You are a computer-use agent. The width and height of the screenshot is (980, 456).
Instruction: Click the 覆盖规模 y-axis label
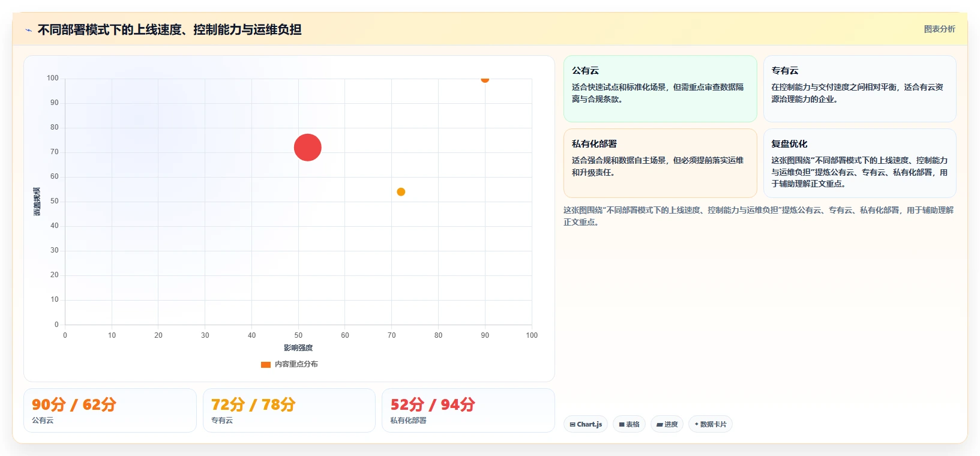tap(37, 202)
